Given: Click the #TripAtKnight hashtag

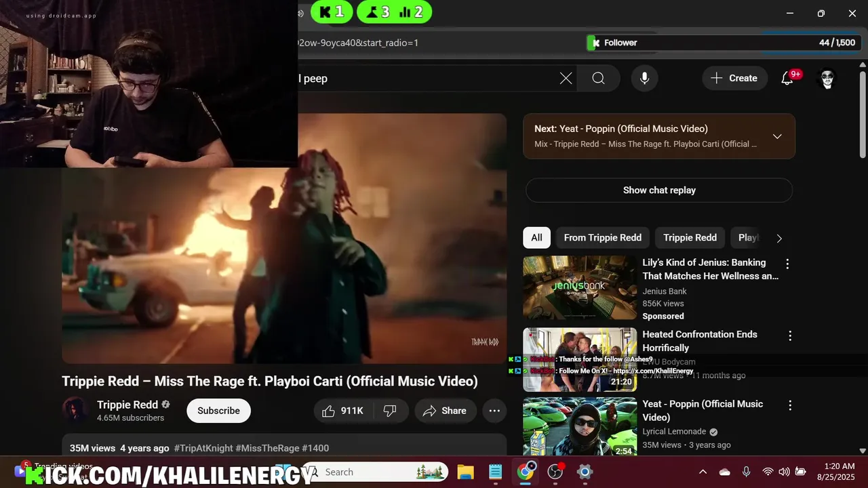Looking at the screenshot, I should (x=203, y=448).
